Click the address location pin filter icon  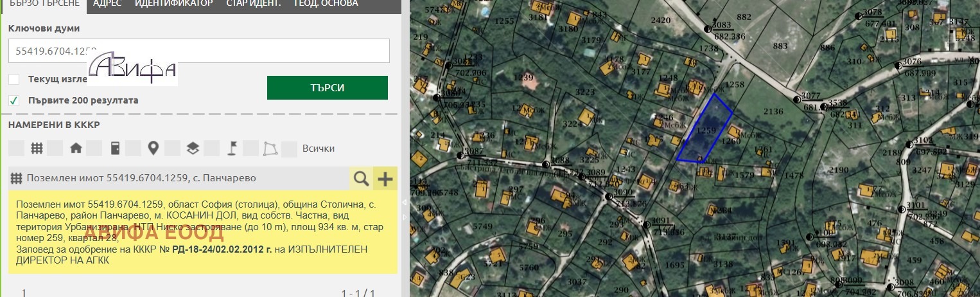pos(153,148)
